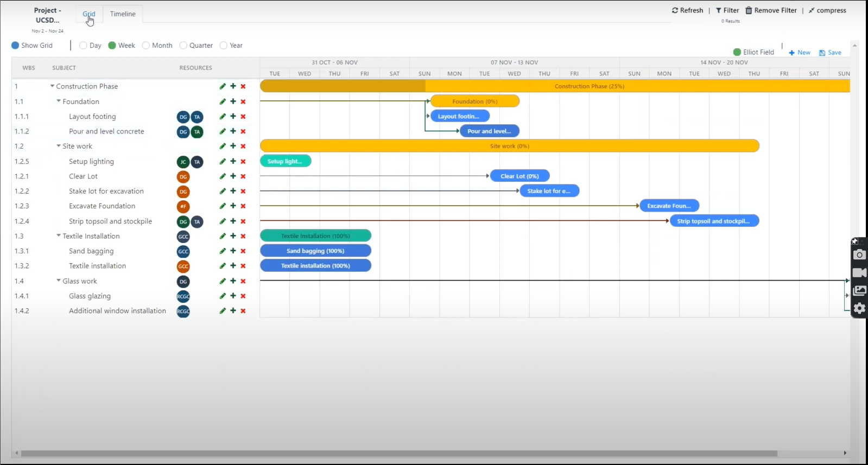Click the DG resource avatar on Clear Lot
This screenshot has width=868, height=465.
(x=183, y=177)
